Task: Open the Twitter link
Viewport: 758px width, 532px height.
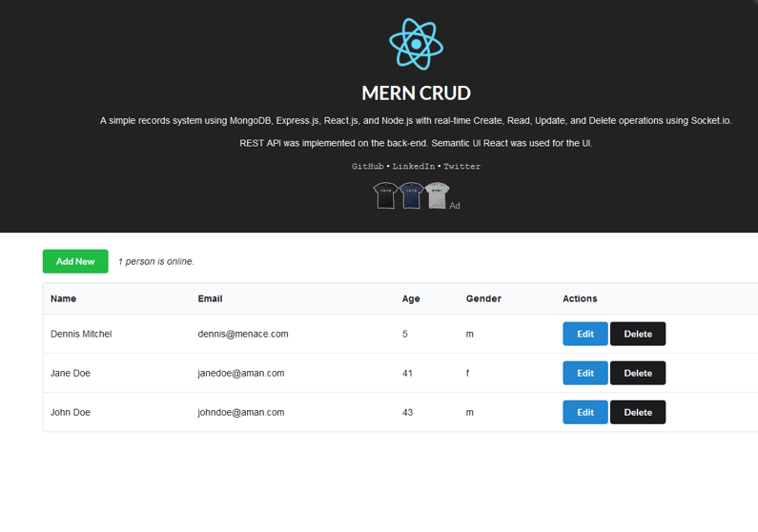Action: [461, 166]
